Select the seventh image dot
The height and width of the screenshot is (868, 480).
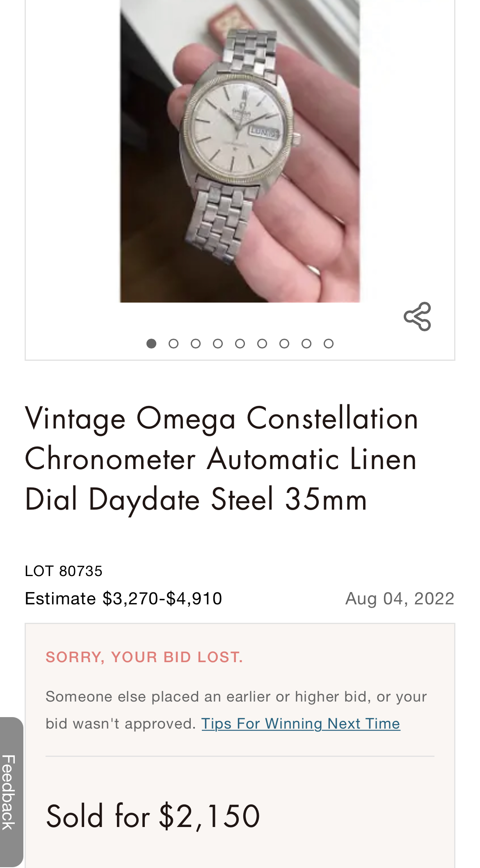pos(284,344)
